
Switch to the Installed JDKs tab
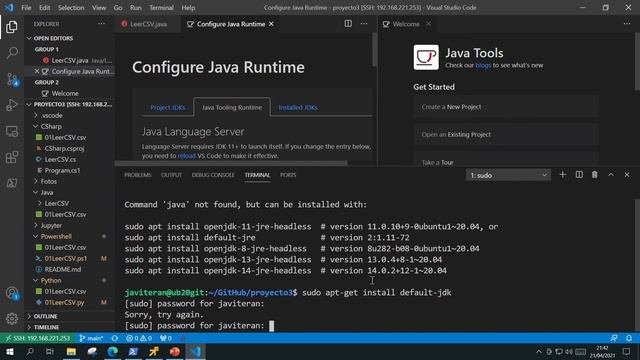tap(298, 107)
